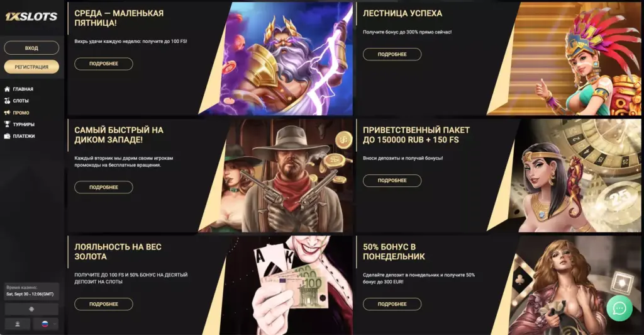Click the 1XSLOTS logo
The height and width of the screenshot is (335, 644).
(x=31, y=16)
